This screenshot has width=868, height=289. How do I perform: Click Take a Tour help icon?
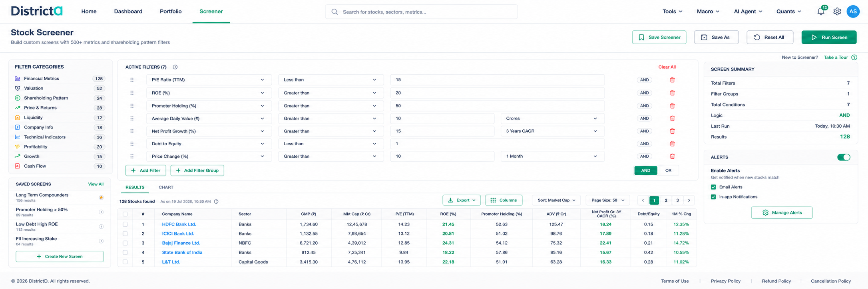854,57
